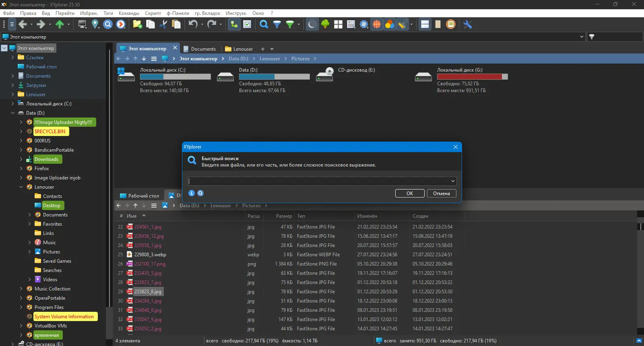The width and height of the screenshot is (644, 346).
Task: Open the quick search field dropdown
Action: pyautogui.click(x=453, y=181)
